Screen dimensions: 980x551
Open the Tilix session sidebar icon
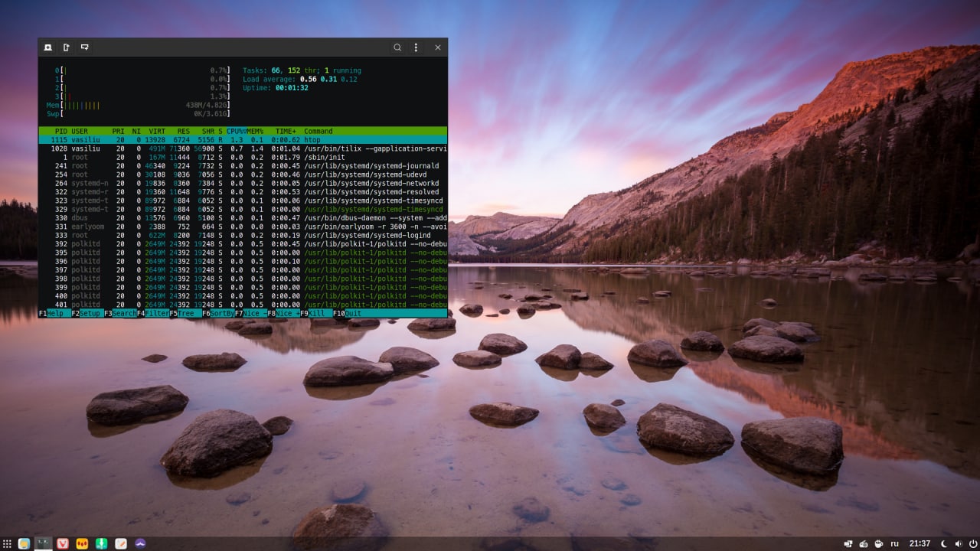pos(48,47)
